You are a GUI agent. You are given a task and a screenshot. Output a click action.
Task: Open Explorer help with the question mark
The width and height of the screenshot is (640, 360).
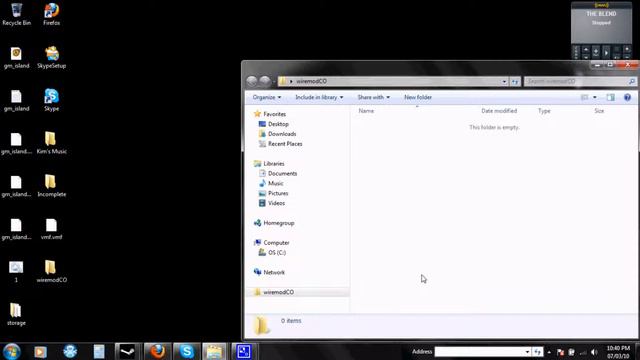(x=627, y=97)
